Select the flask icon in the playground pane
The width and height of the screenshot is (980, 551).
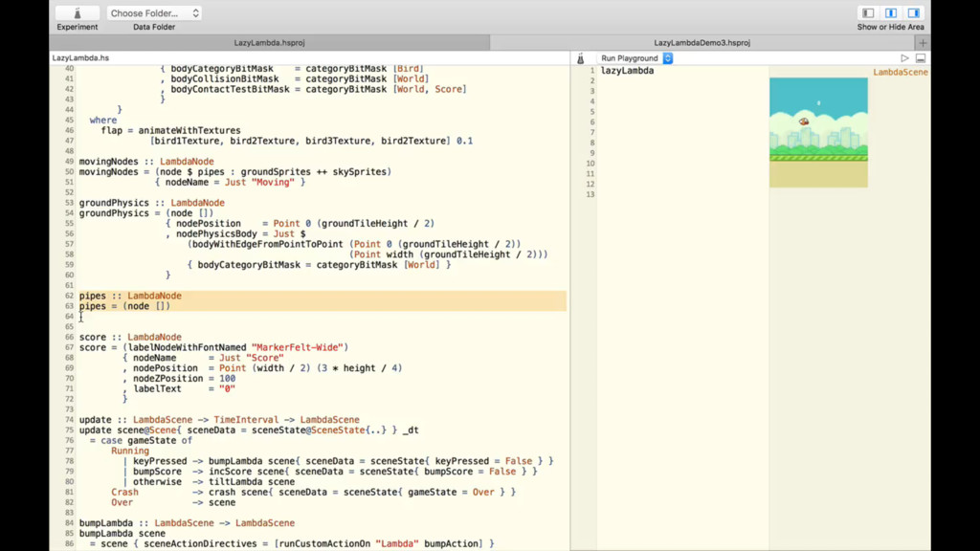point(581,57)
